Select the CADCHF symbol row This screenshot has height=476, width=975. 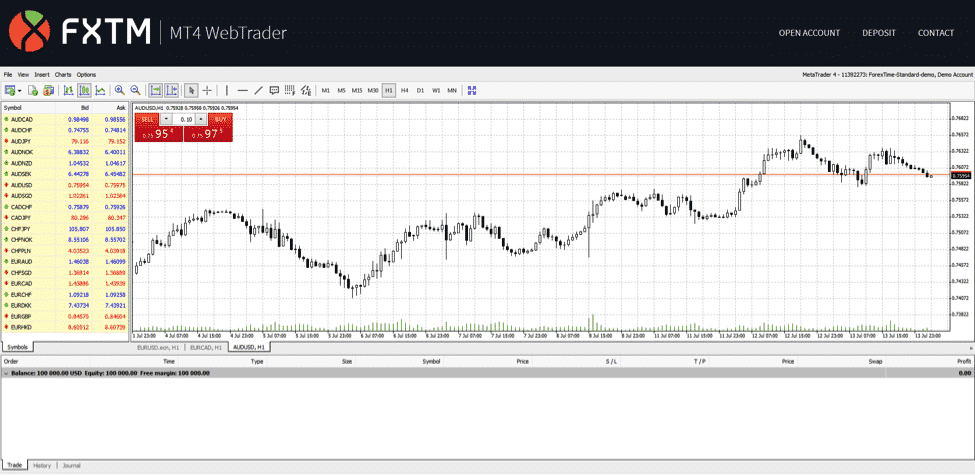[x=65, y=206]
